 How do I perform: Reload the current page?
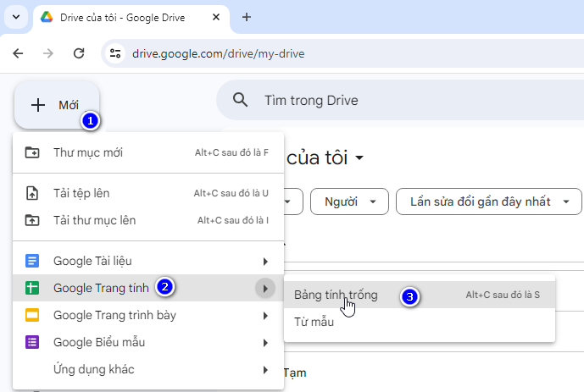[79, 53]
